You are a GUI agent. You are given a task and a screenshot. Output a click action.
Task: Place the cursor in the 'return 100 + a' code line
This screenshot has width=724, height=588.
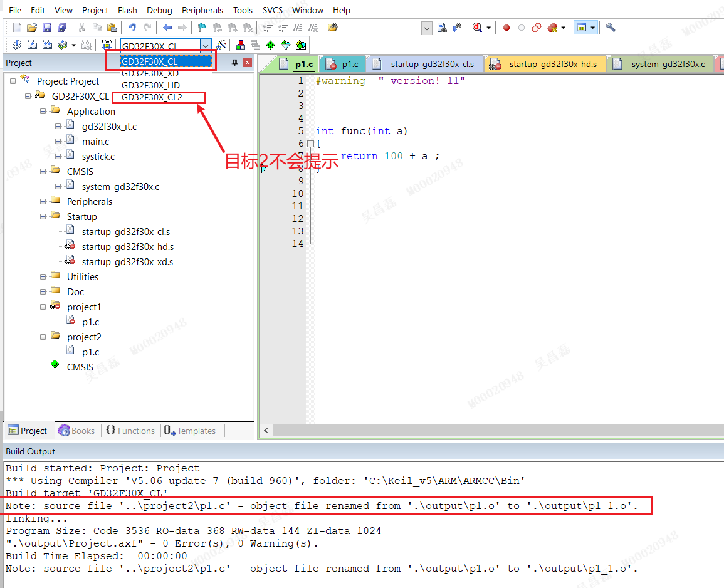(390, 156)
